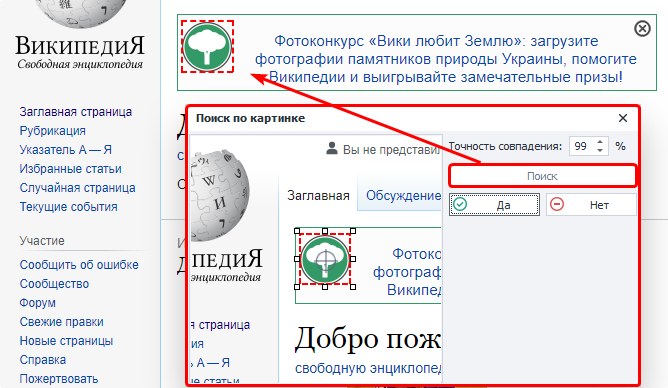Dismiss the photo contest banner
Image resolution: width=668 pixels, height=388 pixels.
pos(642,29)
